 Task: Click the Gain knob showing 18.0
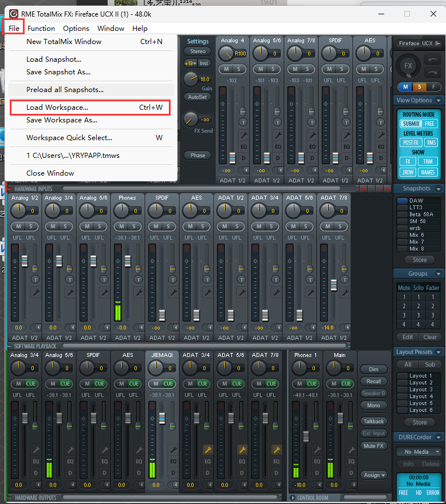coord(191,79)
